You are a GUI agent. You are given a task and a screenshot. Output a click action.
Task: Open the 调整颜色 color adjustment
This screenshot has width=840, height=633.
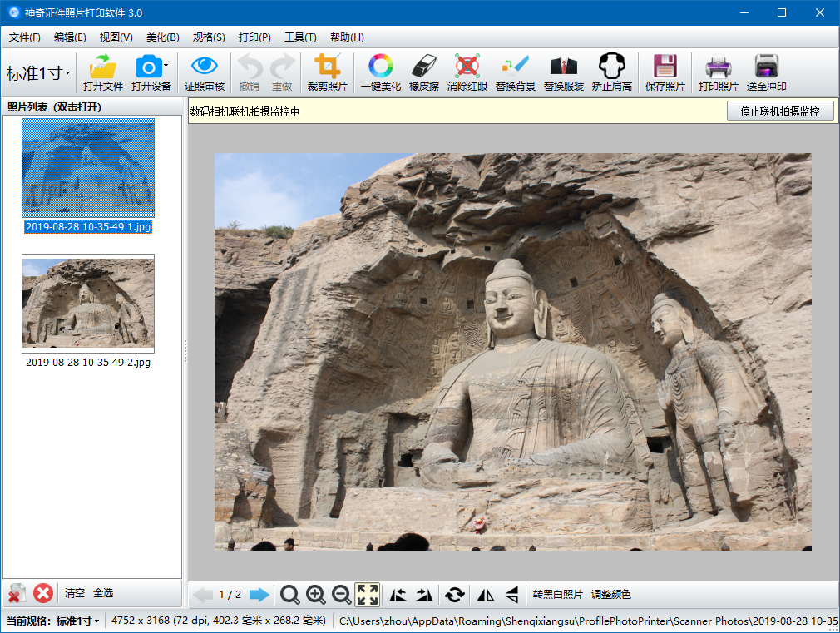(611, 595)
